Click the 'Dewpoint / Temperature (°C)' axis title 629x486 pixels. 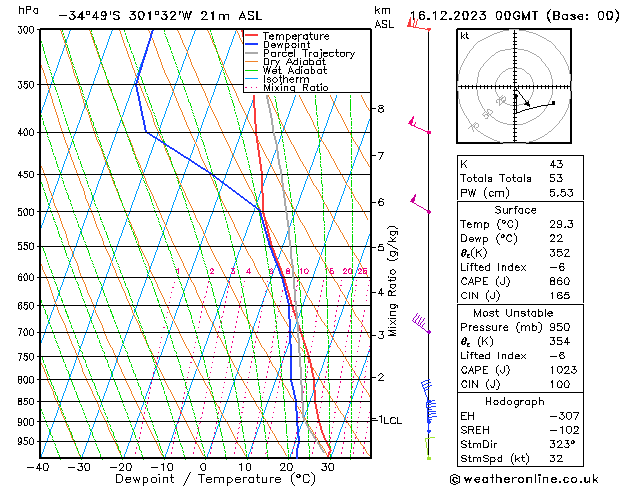215,479
